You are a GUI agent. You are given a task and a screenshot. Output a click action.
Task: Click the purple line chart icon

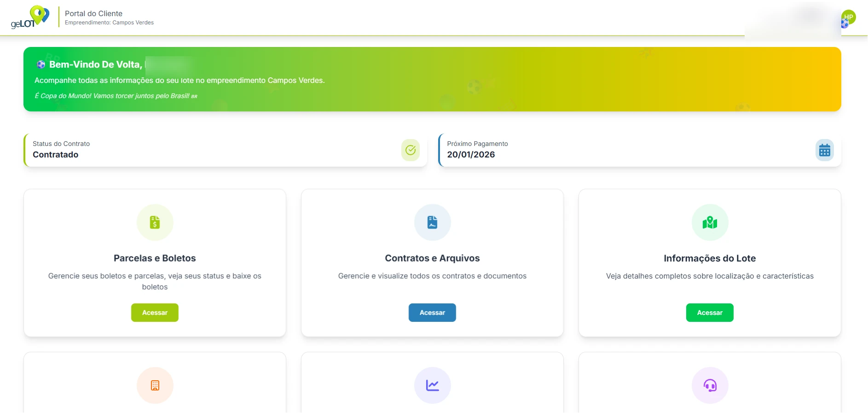click(x=433, y=385)
